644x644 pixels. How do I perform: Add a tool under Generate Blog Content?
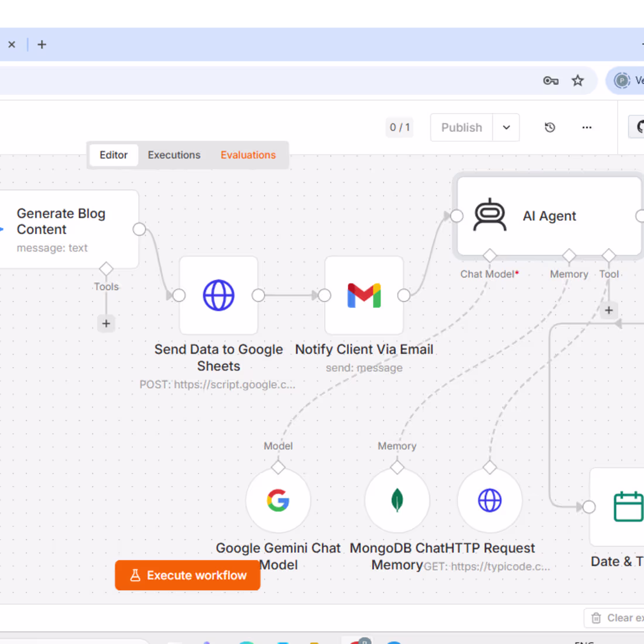coord(106,323)
